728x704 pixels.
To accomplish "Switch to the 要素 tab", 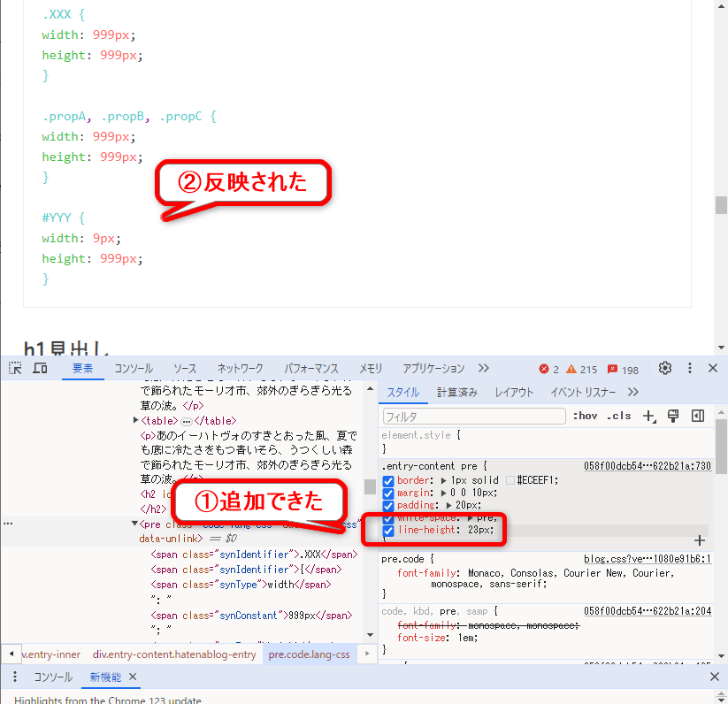I will [x=82, y=369].
